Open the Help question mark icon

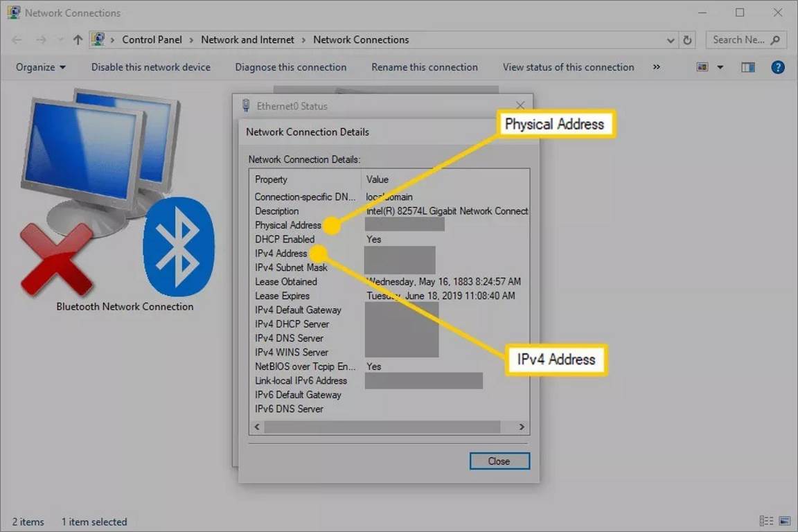[778, 67]
